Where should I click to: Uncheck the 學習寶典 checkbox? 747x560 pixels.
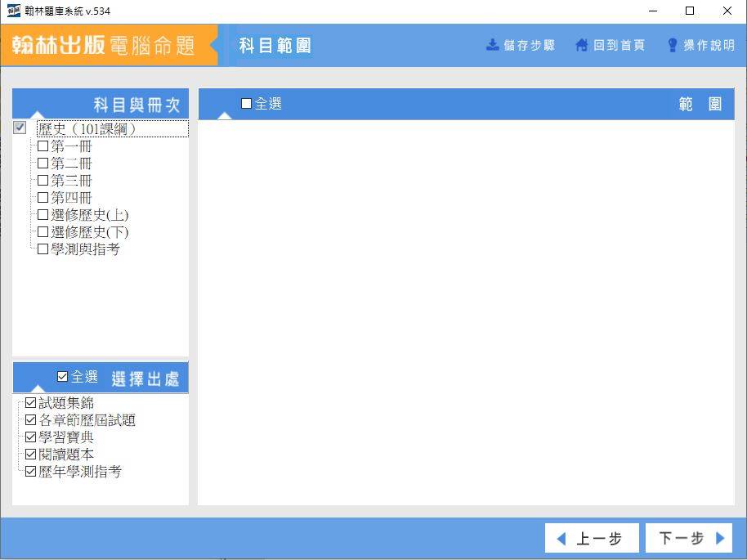(30, 437)
